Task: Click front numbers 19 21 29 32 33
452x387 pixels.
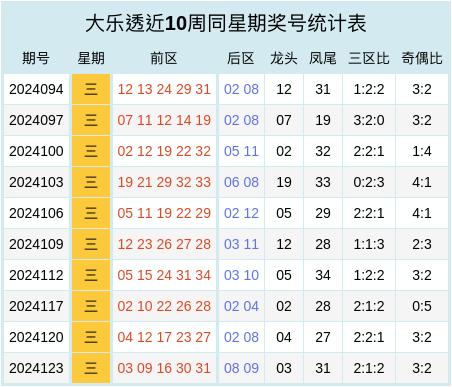Action: 164,182
